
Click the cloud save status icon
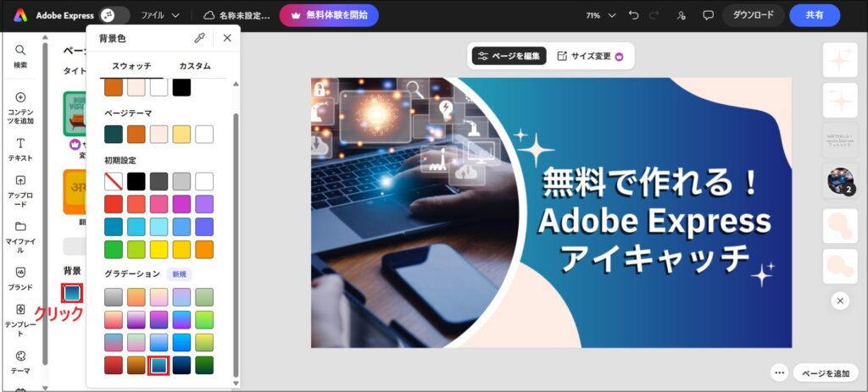point(209,15)
